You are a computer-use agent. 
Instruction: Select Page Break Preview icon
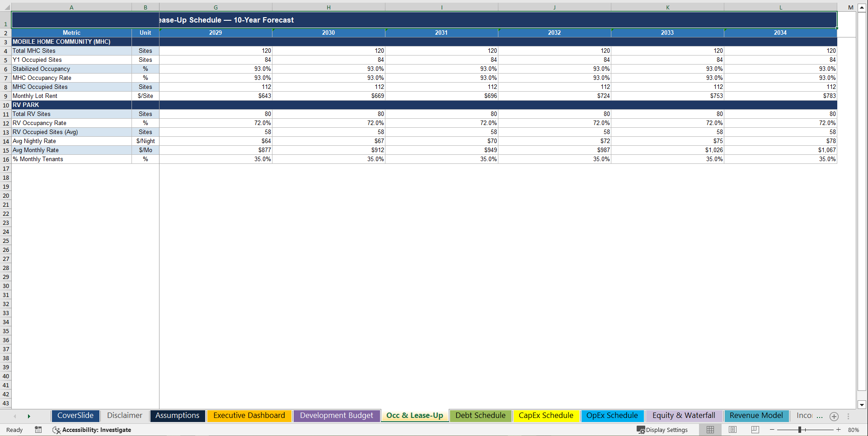(754, 430)
